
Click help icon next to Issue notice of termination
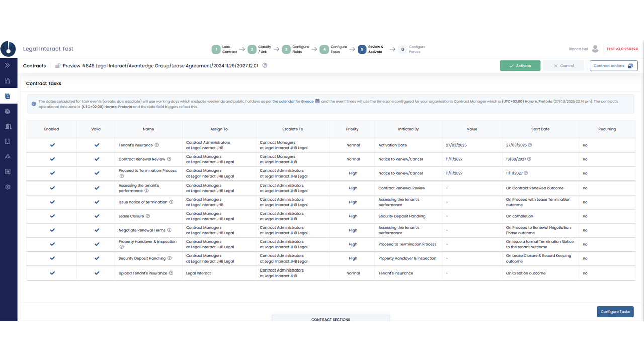pos(171,202)
